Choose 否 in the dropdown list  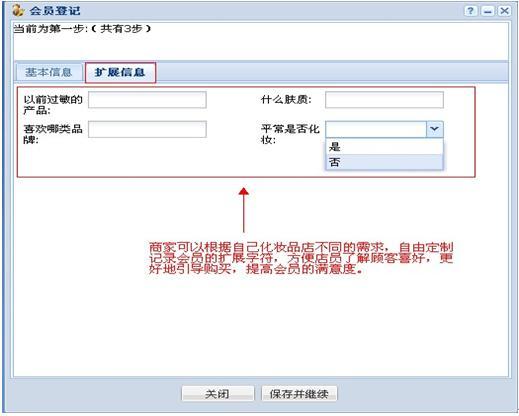pos(384,163)
